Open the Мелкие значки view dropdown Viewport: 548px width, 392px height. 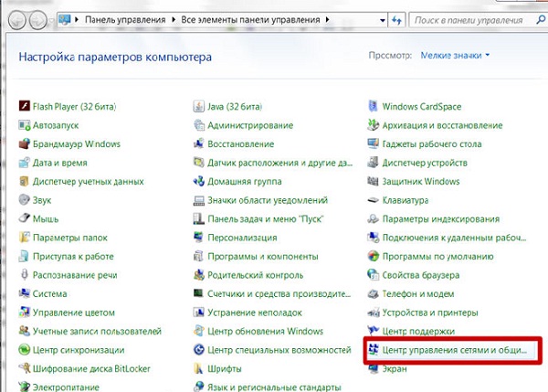point(455,55)
